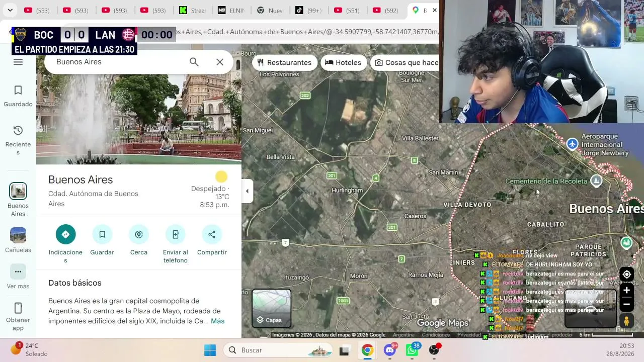Click the my-location target button on map
This screenshot has width=644, height=362.
click(x=626, y=274)
